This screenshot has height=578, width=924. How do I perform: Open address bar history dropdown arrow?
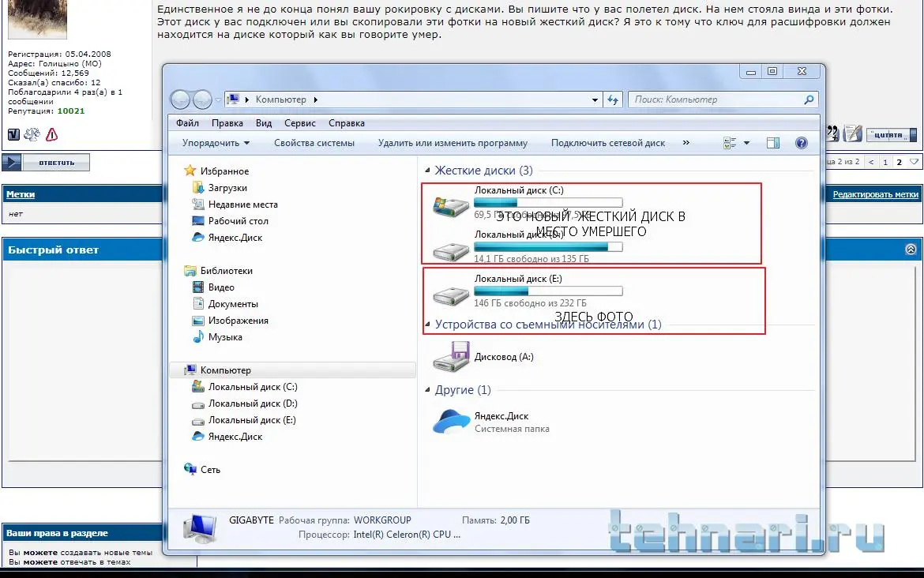[595, 99]
